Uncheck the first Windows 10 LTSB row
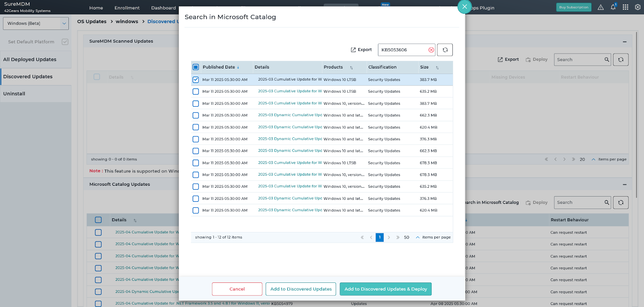 tap(196, 80)
